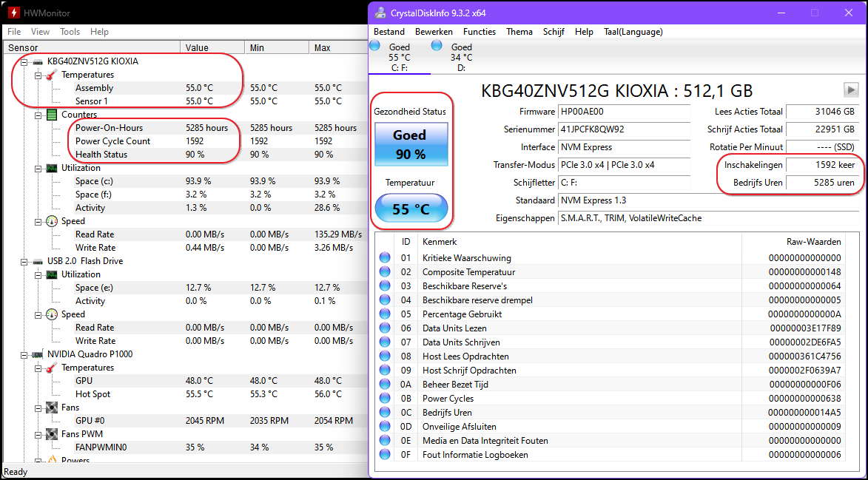
Task: Click the CrystalDiskInfo title bar icon
Action: coord(380,13)
